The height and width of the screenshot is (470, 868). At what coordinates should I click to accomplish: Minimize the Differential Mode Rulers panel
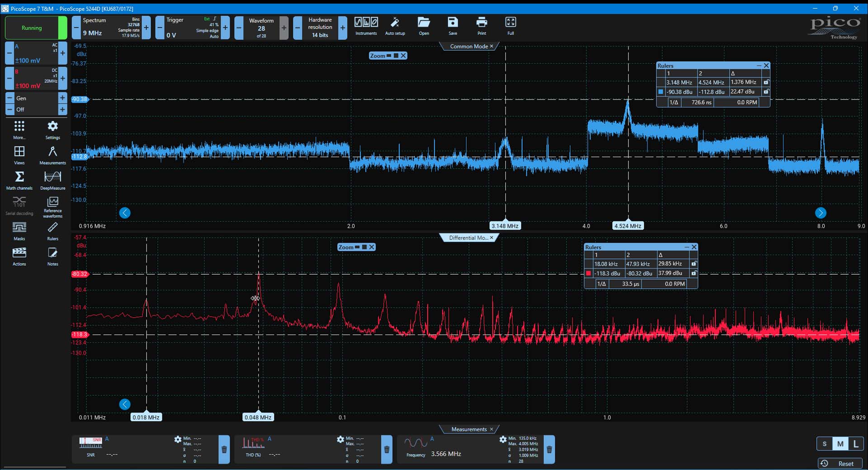(x=687, y=247)
